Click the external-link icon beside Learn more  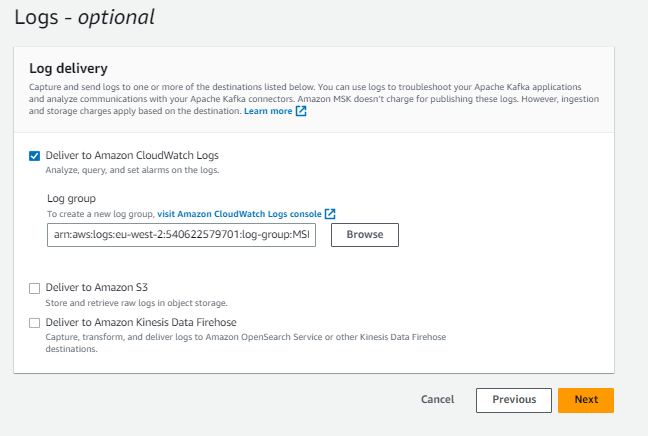point(301,111)
